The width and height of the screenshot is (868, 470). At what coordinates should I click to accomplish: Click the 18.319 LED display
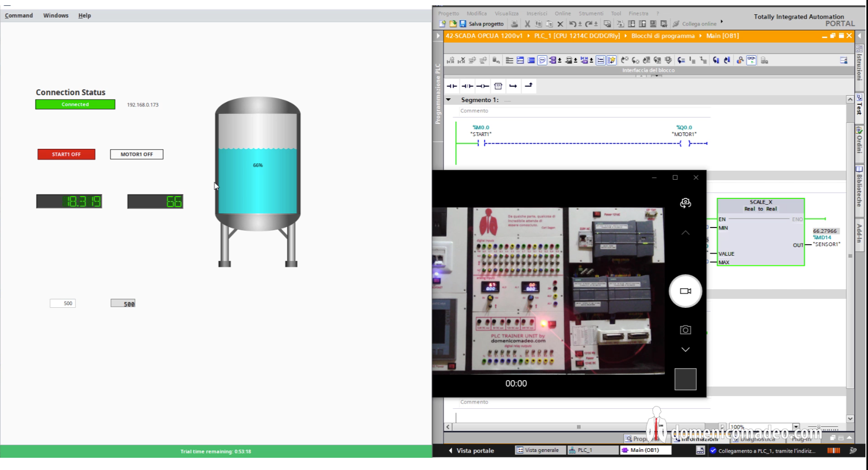click(x=69, y=201)
